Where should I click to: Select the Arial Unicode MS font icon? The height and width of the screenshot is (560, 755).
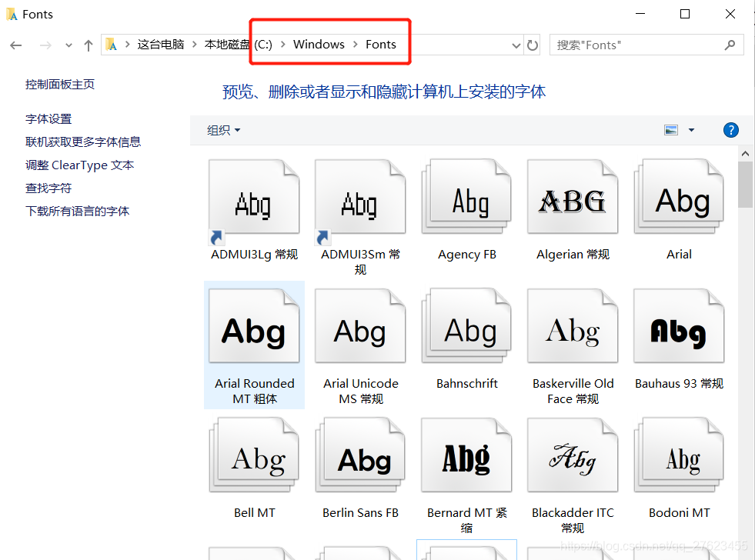coord(360,326)
